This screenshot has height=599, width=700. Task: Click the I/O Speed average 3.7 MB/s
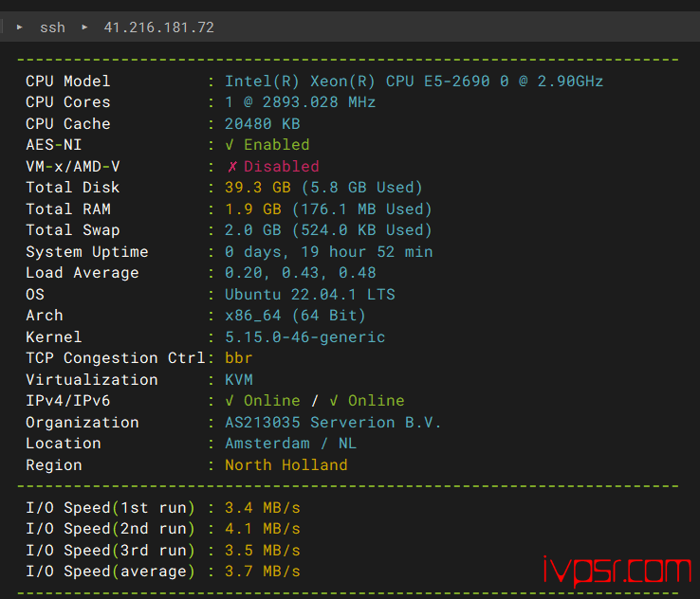[262, 572]
